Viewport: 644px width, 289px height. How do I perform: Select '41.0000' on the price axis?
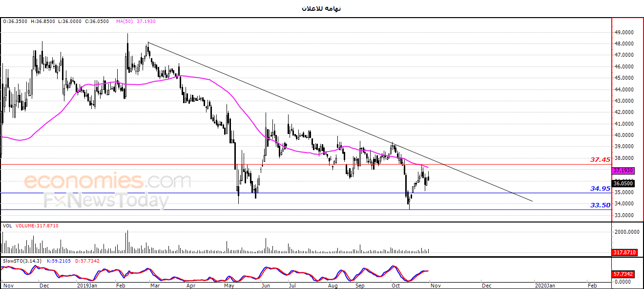click(x=624, y=124)
